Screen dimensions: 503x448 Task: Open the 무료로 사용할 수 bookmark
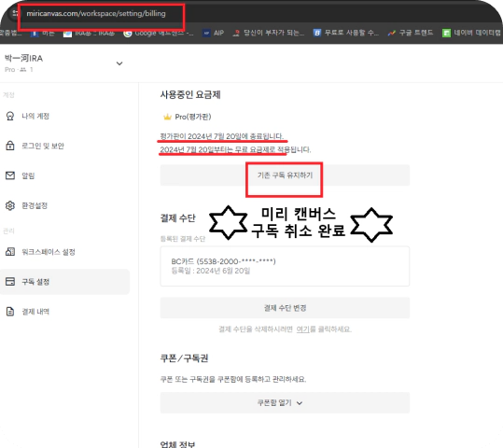(346, 33)
